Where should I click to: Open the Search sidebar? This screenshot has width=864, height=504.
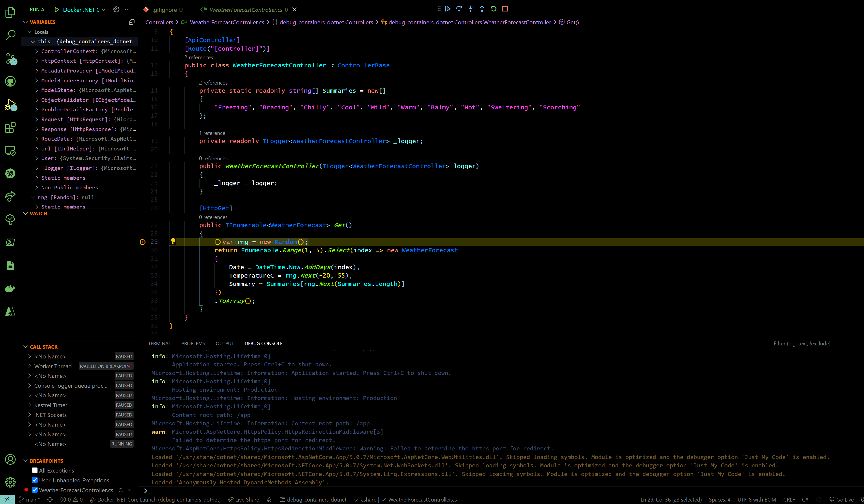tap(10, 35)
